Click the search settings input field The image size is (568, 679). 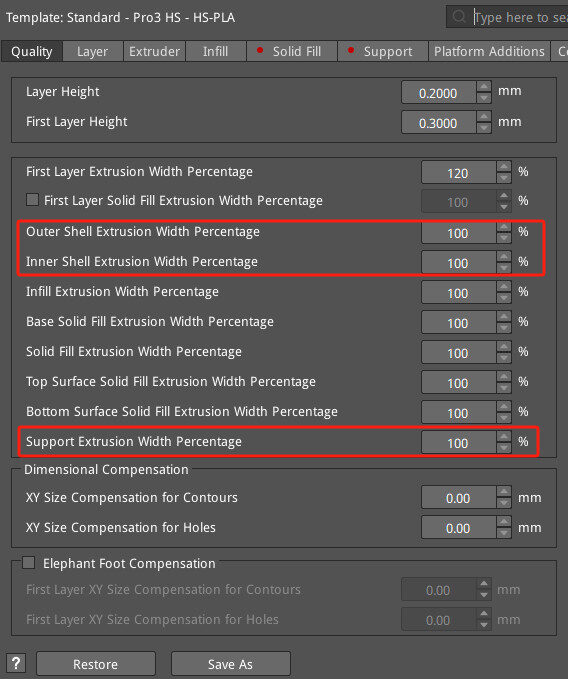(520, 17)
